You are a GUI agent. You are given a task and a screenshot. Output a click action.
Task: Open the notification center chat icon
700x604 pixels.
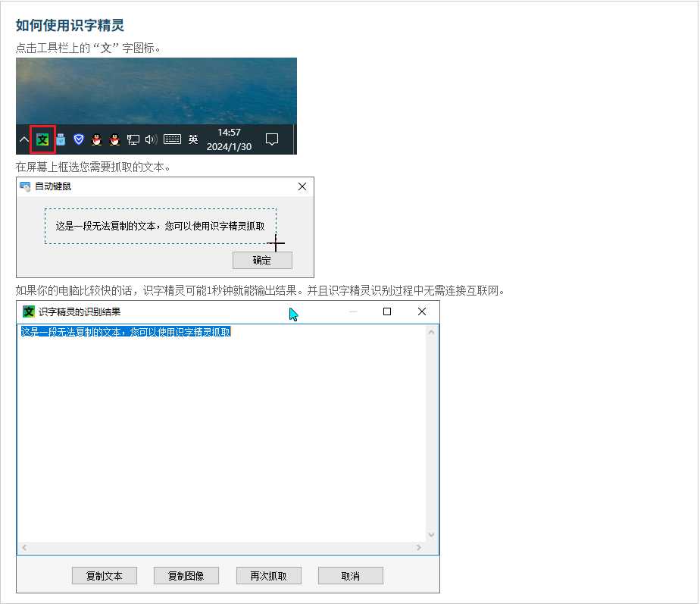coord(272,139)
